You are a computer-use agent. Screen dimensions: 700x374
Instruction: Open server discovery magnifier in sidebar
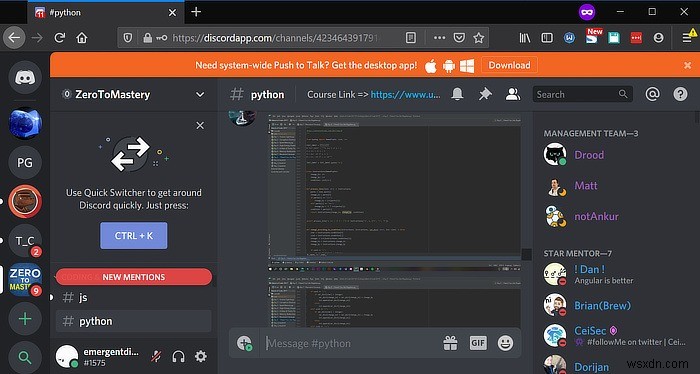point(25,357)
